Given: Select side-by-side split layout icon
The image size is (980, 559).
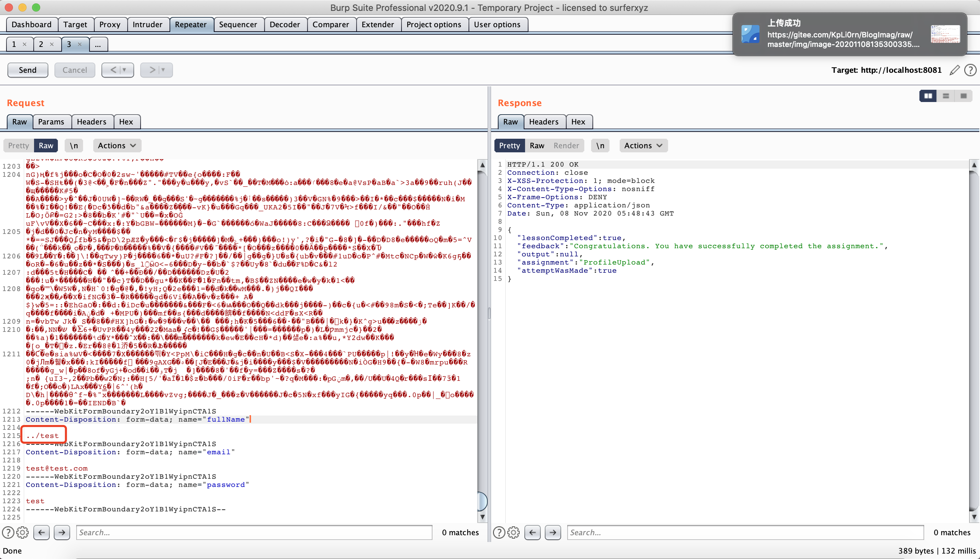Looking at the screenshot, I should [928, 96].
